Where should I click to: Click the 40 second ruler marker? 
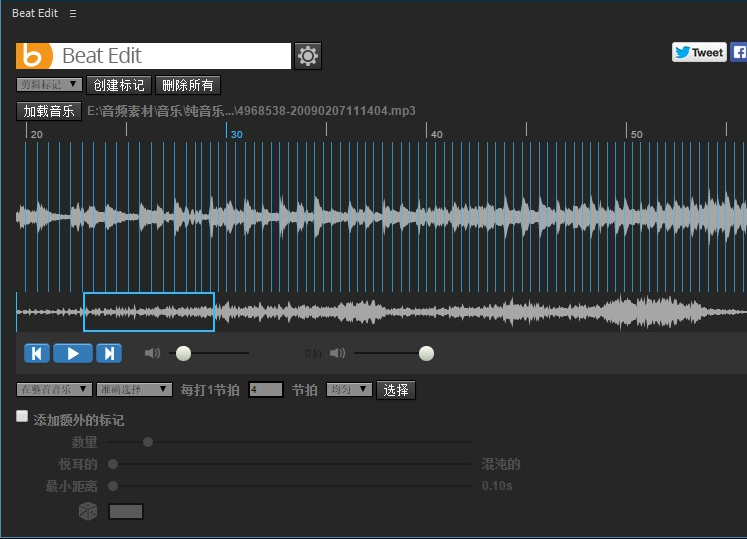436,134
